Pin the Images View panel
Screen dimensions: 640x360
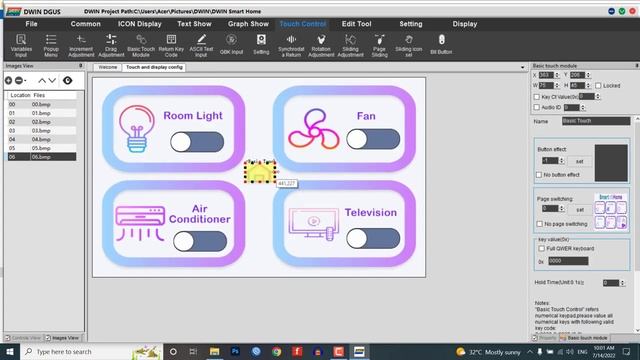click(x=80, y=66)
